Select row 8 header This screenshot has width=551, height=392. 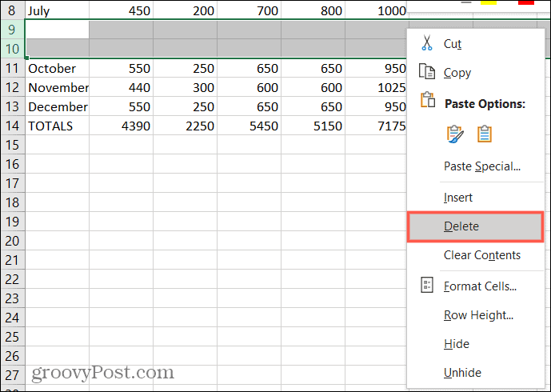[13, 10]
